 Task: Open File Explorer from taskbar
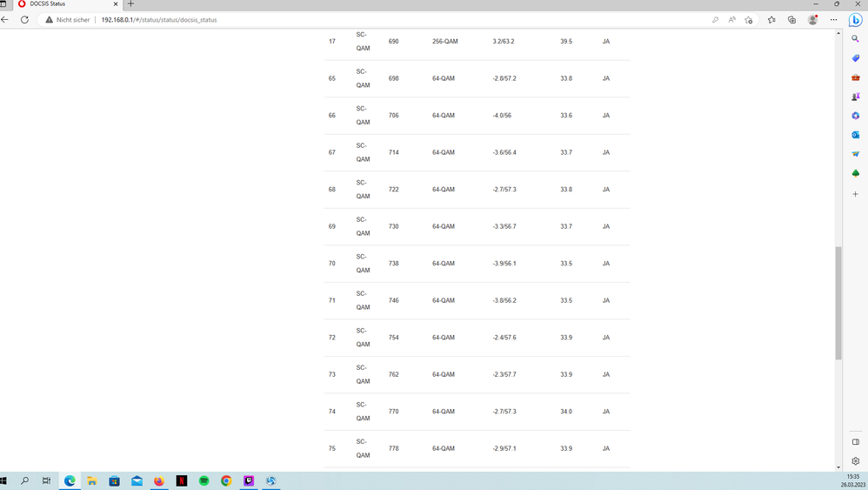click(x=92, y=480)
